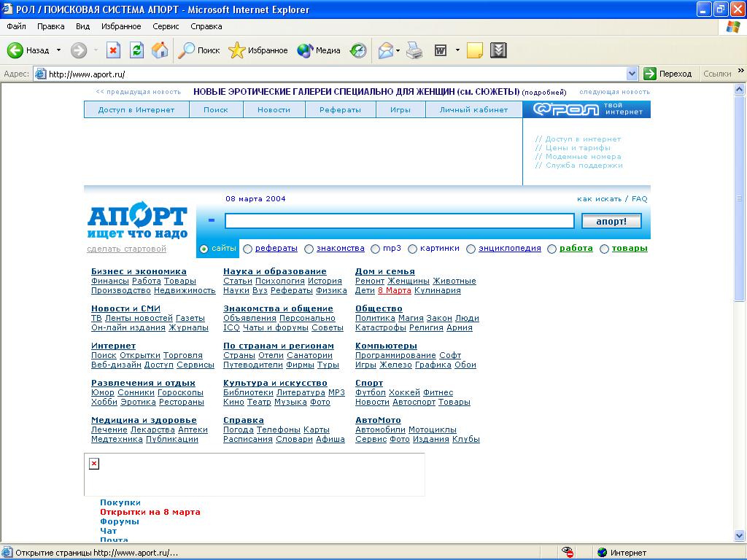Select the картинки radio button
This screenshot has height=560, width=747.
413,249
